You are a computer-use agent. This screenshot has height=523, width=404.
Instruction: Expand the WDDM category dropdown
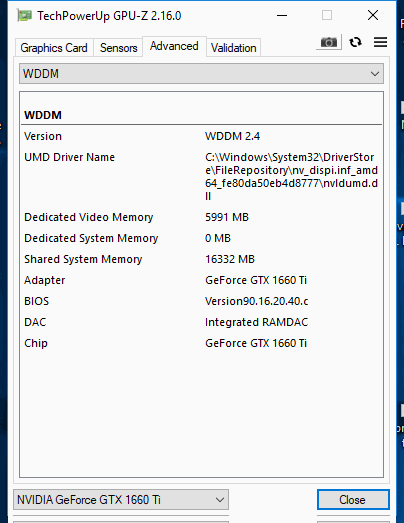point(201,74)
